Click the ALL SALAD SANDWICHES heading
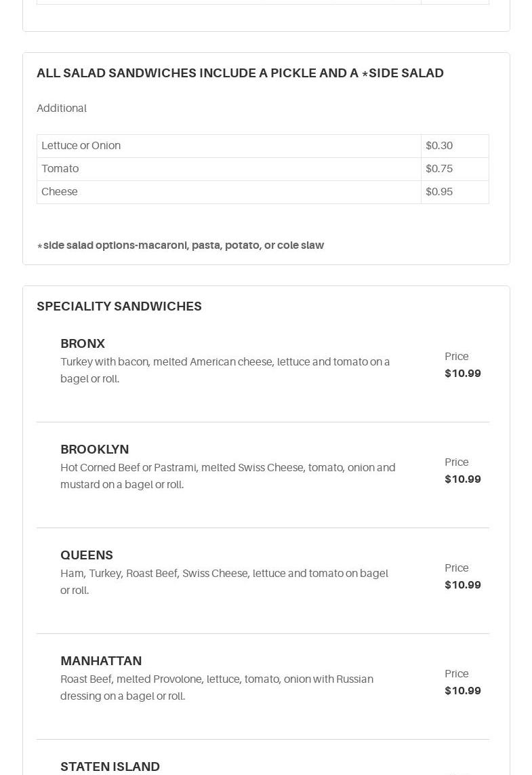532x775 pixels. point(240,73)
